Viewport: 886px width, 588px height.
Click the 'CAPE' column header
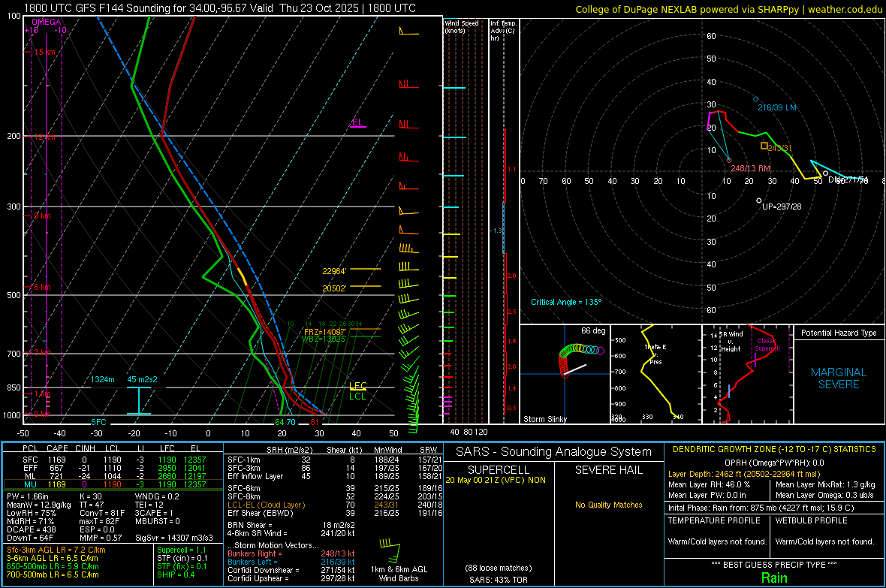click(57, 448)
